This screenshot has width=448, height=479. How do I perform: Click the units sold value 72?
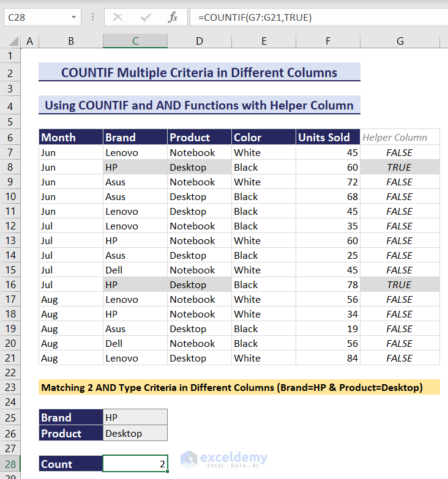(328, 182)
